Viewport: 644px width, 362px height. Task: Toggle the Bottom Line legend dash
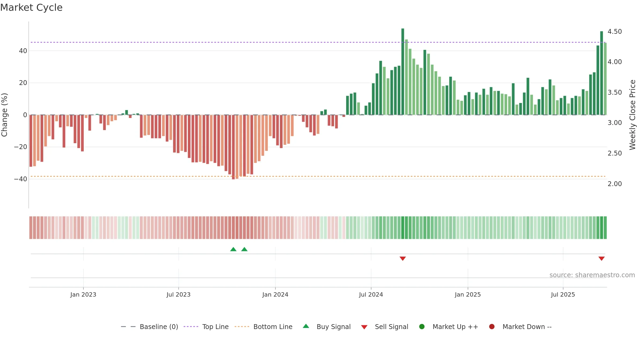[x=242, y=327]
